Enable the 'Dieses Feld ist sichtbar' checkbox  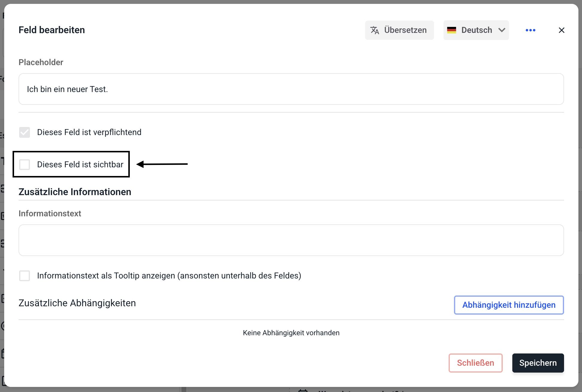click(25, 165)
